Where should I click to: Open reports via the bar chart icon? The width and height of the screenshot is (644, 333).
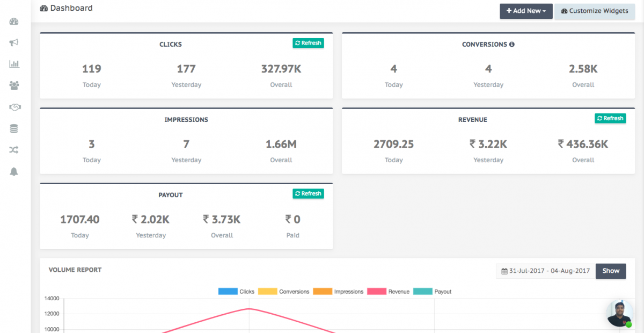click(x=14, y=64)
